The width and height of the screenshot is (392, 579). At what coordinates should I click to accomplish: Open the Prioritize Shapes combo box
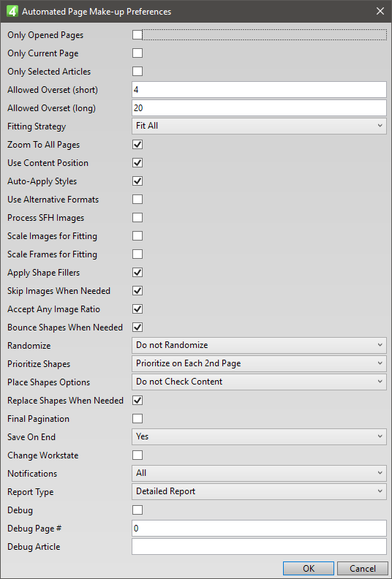(259, 364)
